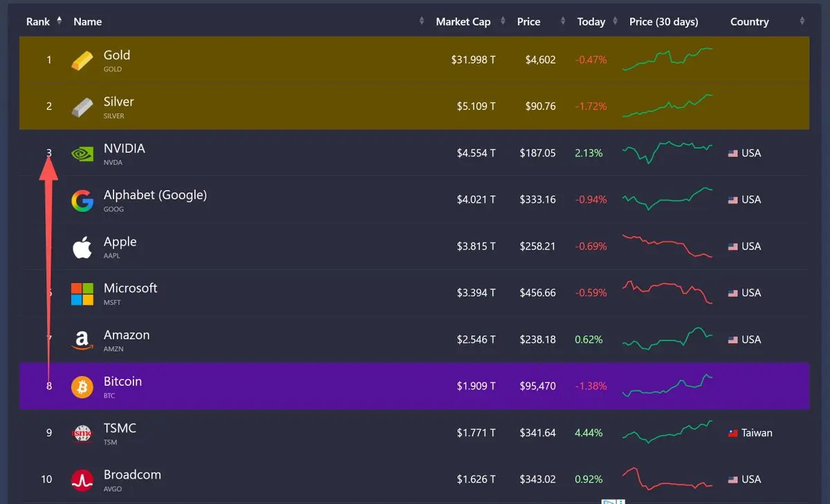Click the Taiwan flag beside TSMC
The image size is (830, 504).
732,433
